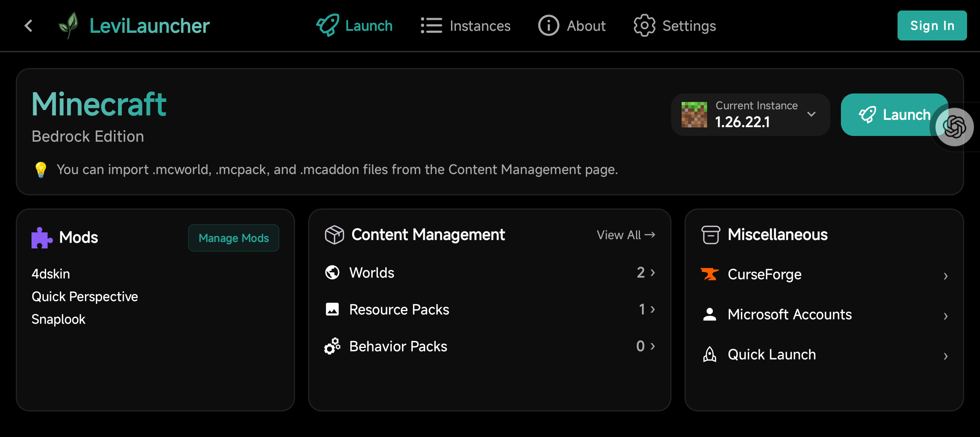Click the person icon beside Microsoft Accounts

tap(710, 314)
